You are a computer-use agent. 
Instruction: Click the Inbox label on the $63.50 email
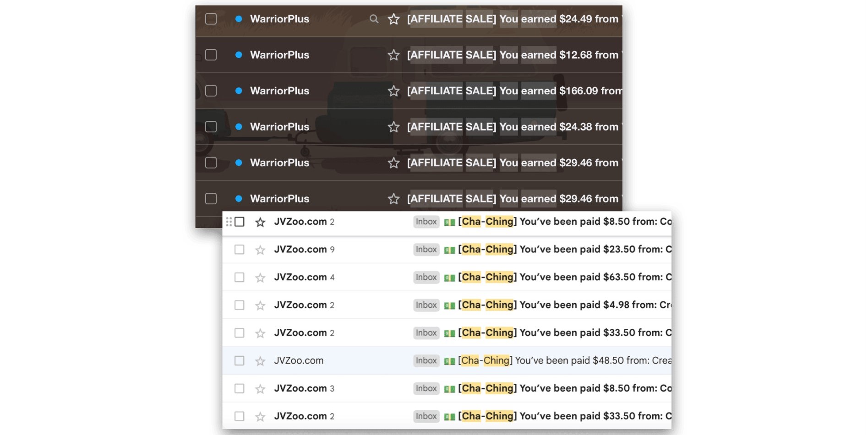426,277
